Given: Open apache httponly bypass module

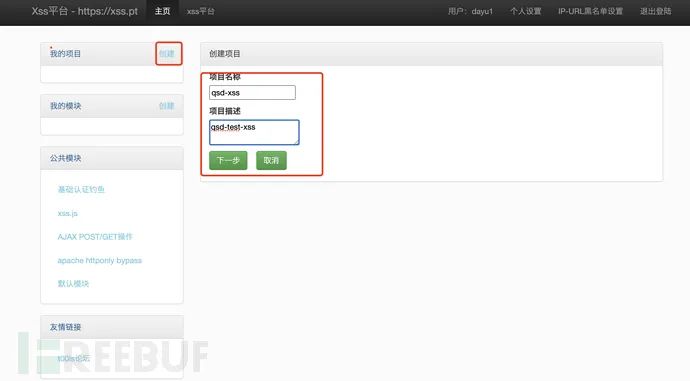Looking at the screenshot, I should (99, 260).
